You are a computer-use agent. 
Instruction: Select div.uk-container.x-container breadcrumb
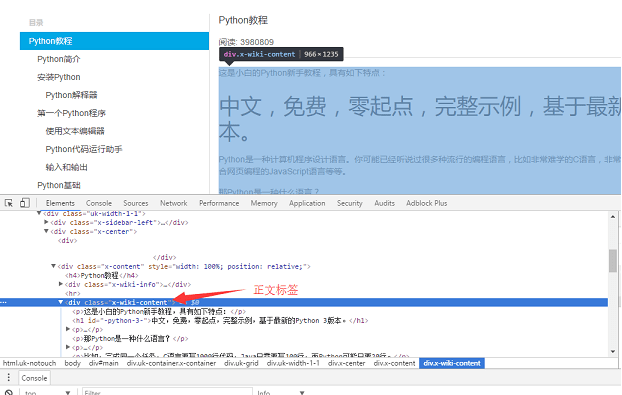point(171,363)
